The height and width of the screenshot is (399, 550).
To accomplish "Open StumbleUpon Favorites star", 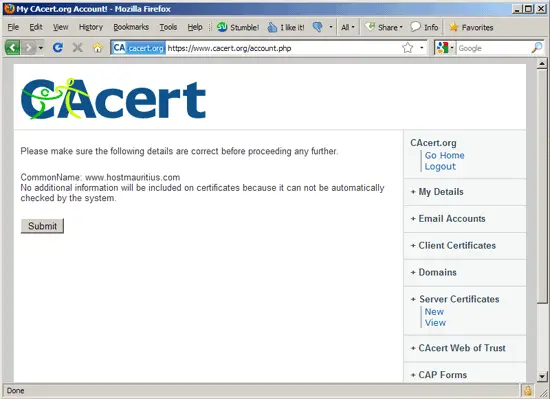I will (471, 27).
